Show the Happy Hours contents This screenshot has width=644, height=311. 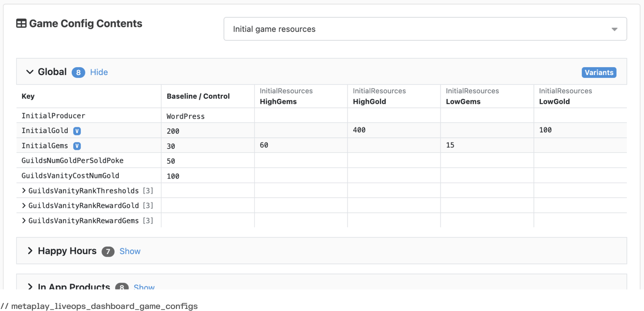[130, 251]
